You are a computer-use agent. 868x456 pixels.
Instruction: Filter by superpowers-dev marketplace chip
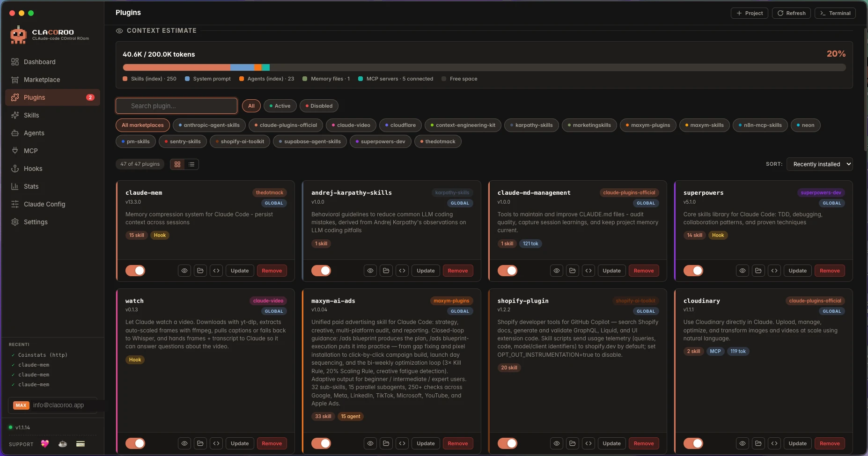(381, 141)
